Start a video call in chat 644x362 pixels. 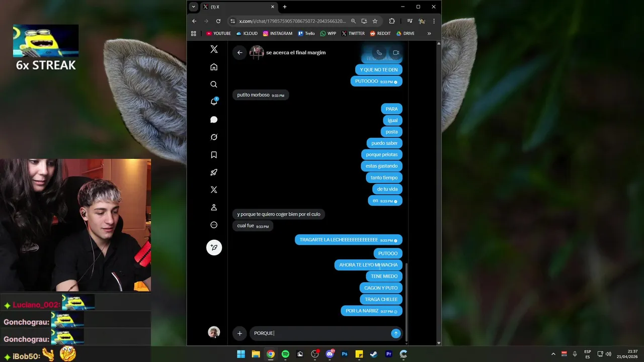[x=396, y=52]
